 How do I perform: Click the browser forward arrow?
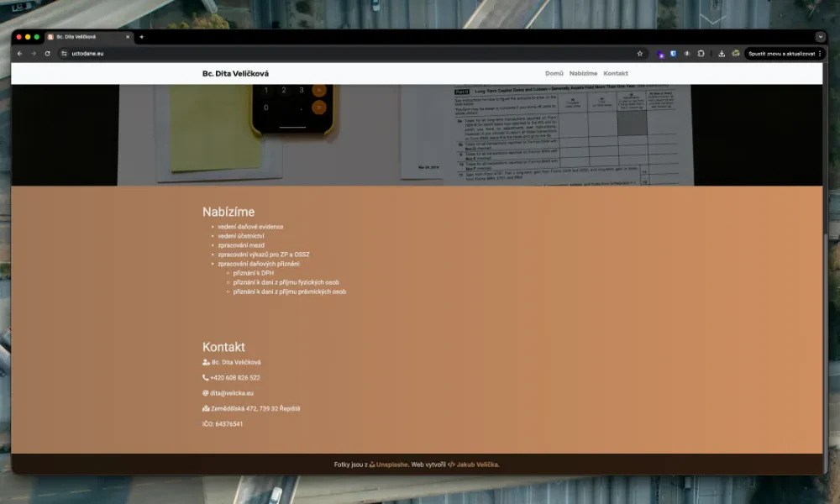(x=34, y=54)
